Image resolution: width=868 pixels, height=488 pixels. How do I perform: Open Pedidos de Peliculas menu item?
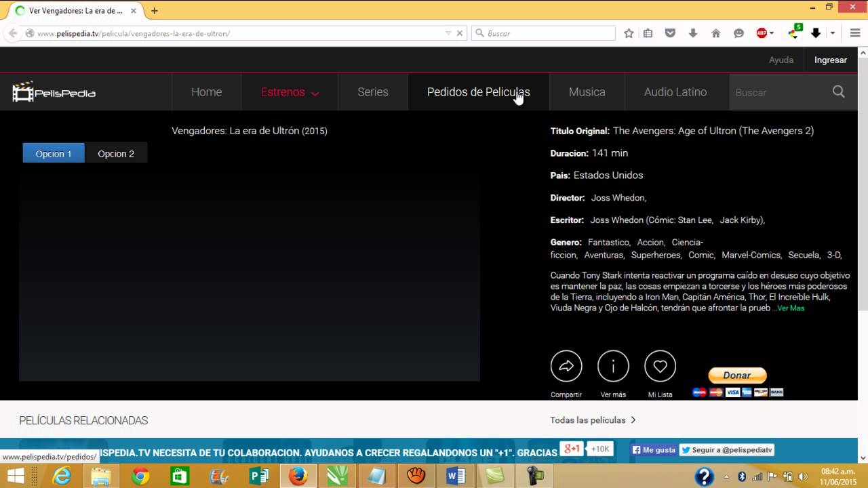click(479, 91)
